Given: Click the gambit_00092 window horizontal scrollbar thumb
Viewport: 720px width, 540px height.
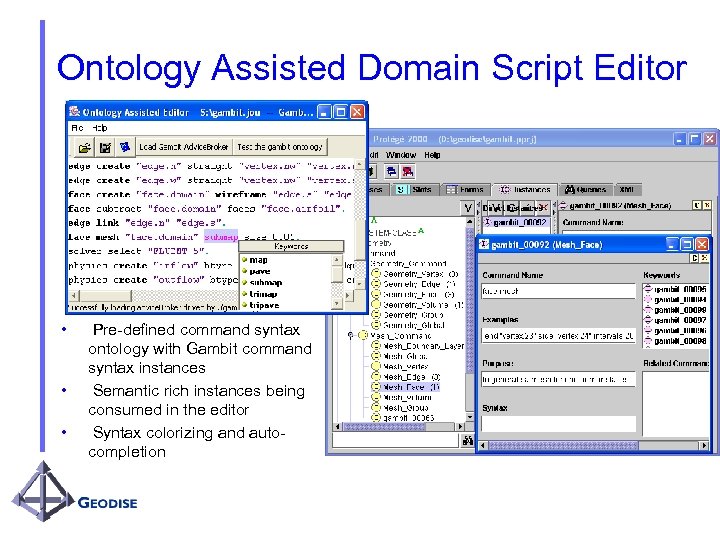Looking at the screenshot, I should click(x=563, y=445).
